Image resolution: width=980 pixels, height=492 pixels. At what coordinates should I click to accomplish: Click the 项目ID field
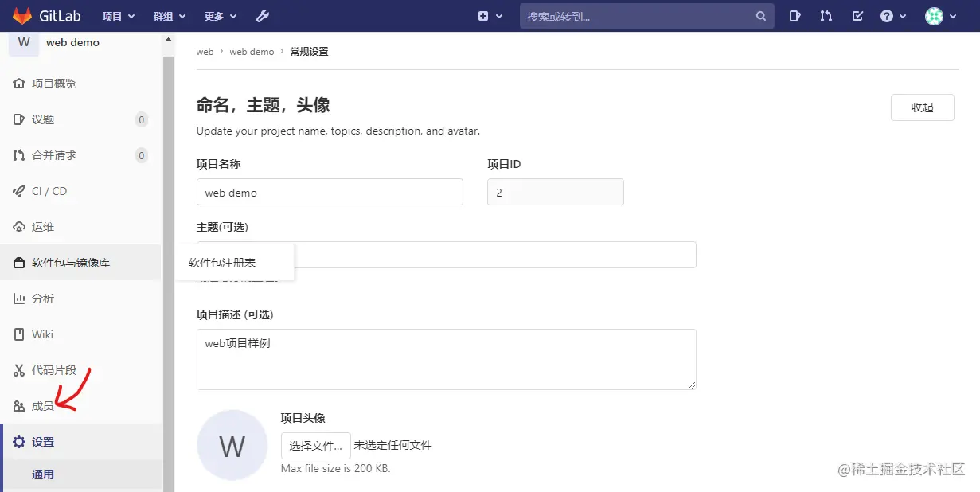pos(556,192)
